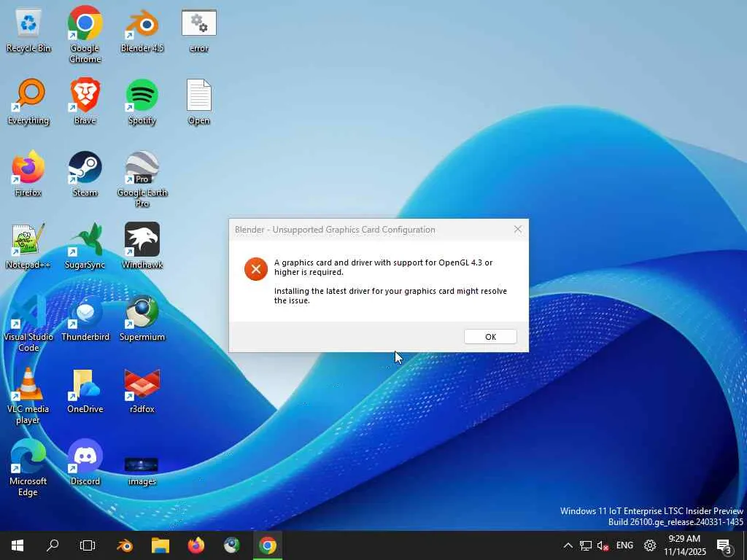The height and width of the screenshot is (560, 747).
Task: Click the muted volume tray icon
Action: [603, 545]
